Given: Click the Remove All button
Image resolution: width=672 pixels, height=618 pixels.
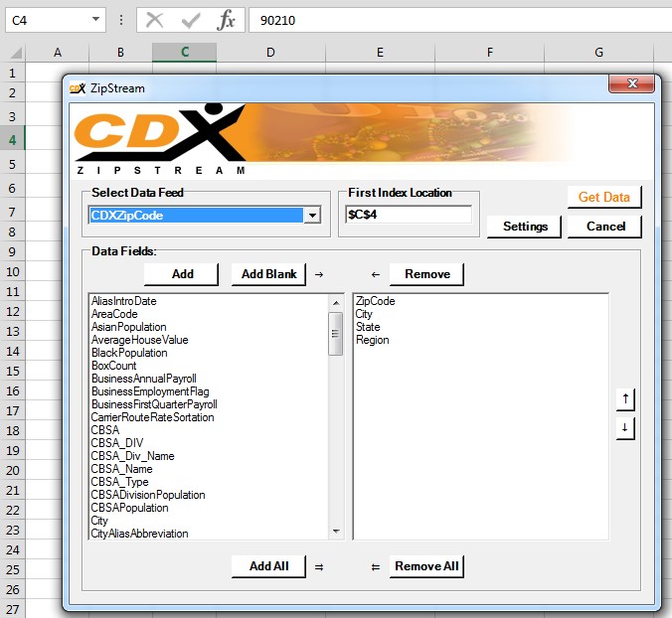Looking at the screenshot, I should pyautogui.click(x=426, y=566).
